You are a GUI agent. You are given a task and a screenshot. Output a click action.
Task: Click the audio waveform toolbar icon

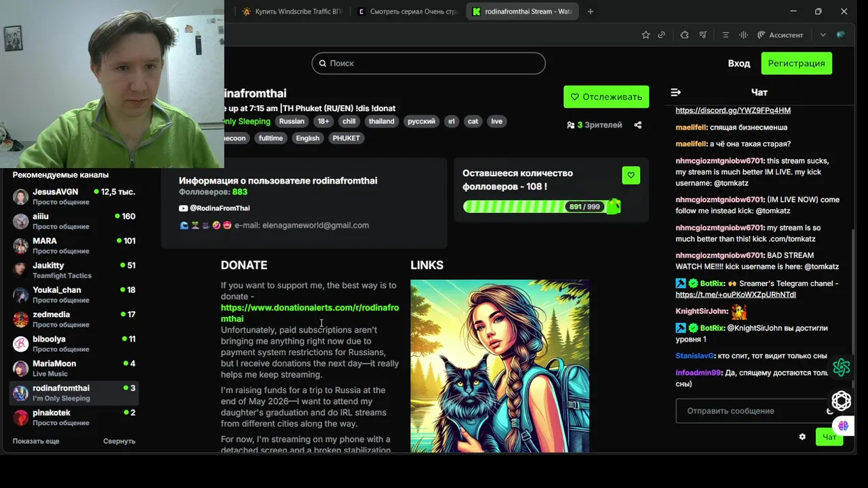pyautogui.click(x=744, y=35)
